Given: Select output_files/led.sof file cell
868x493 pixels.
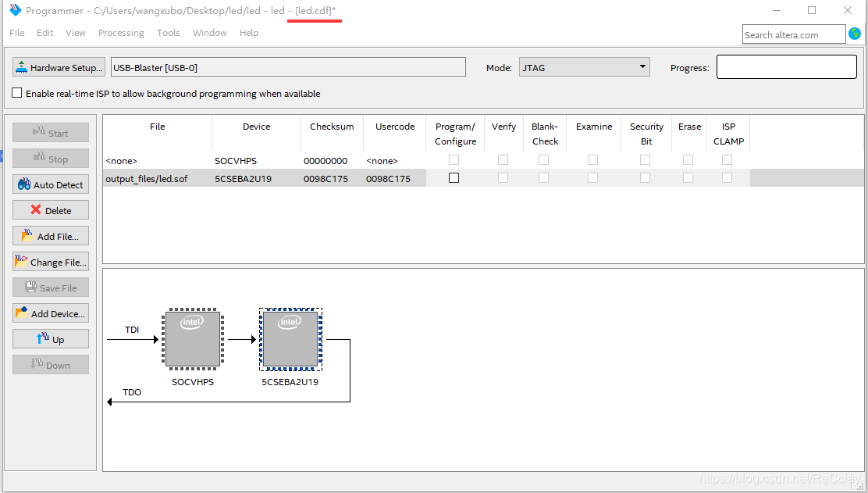Looking at the screenshot, I should [157, 178].
